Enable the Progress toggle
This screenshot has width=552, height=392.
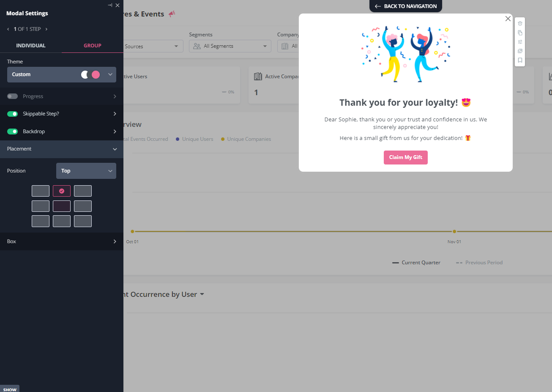(12, 96)
